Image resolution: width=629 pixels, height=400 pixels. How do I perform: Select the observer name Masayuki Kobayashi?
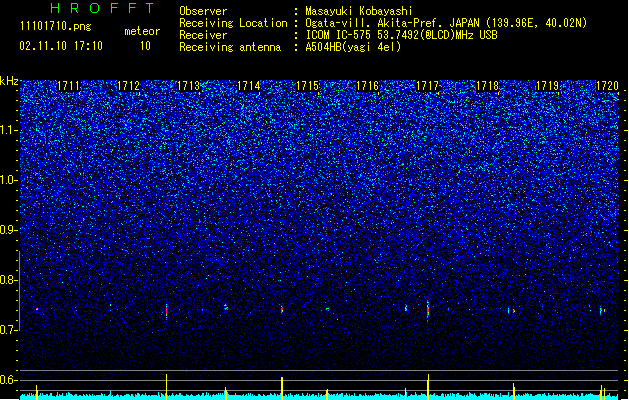pos(359,11)
